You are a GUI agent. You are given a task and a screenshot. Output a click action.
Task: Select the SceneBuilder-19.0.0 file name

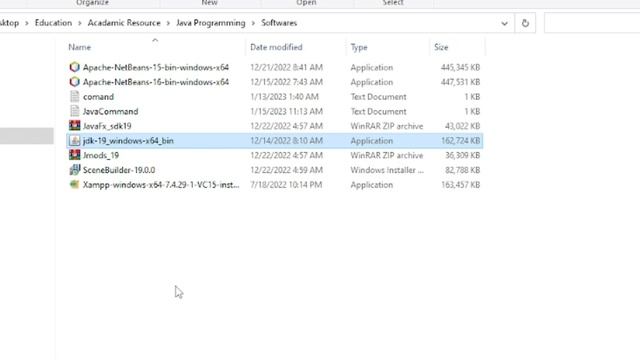[x=119, y=170]
